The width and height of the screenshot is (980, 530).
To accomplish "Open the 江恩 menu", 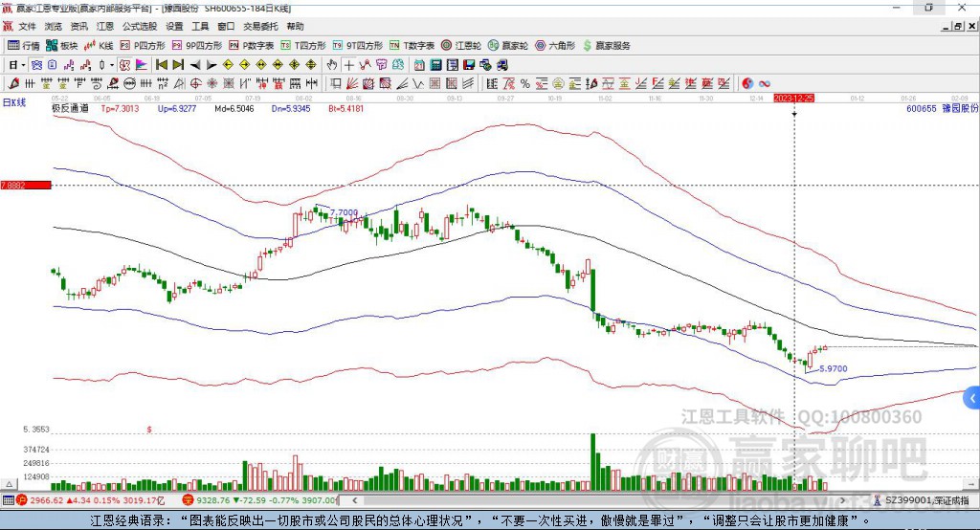I will click(x=105, y=26).
